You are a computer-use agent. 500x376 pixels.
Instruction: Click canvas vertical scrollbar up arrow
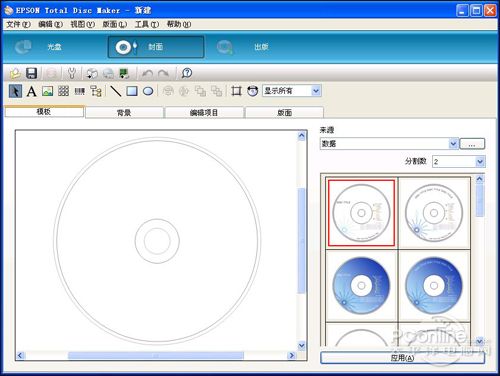301,135
